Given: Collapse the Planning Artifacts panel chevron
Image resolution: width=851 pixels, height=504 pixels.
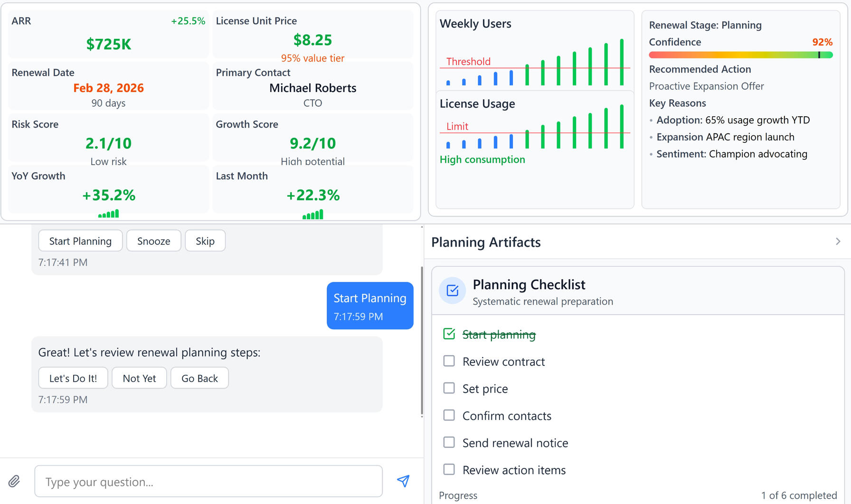Looking at the screenshot, I should 838,242.
